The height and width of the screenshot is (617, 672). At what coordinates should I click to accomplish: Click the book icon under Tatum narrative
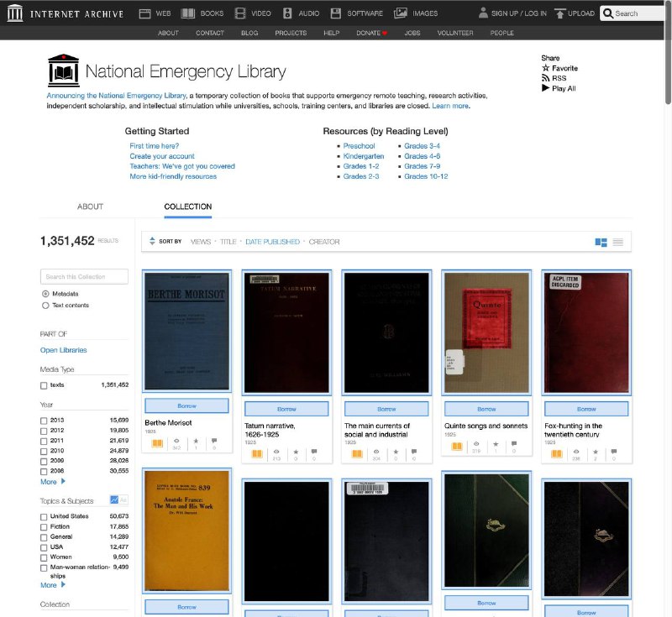257,453
